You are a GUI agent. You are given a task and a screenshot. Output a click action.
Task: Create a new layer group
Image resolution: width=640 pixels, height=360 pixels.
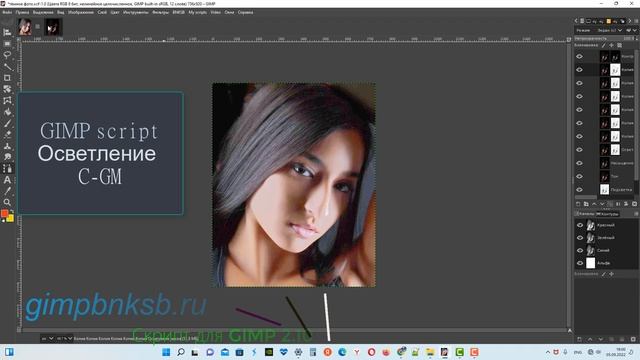click(586, 204)
